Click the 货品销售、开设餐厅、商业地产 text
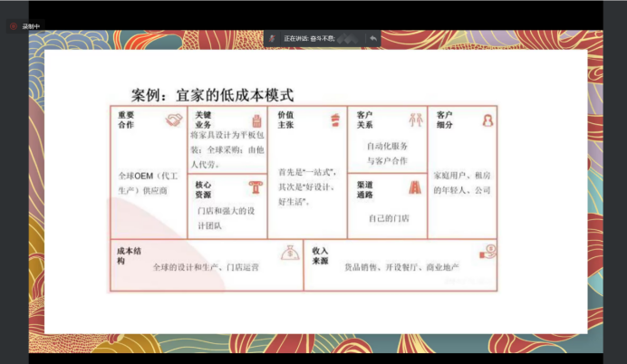 401,267
